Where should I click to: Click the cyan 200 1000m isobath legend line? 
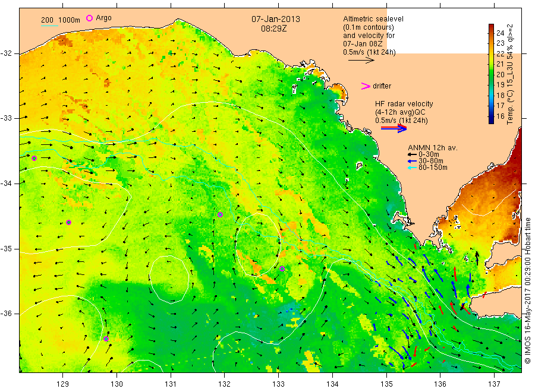pos(50,25)
